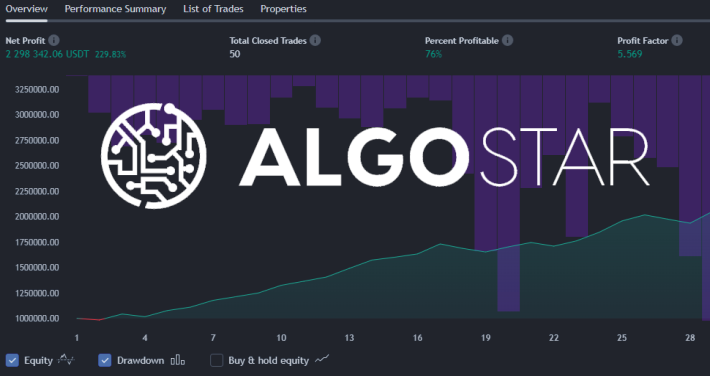Uncheck the Equity checkbox
The image size is (710, 376).
[x=12, y=361]
